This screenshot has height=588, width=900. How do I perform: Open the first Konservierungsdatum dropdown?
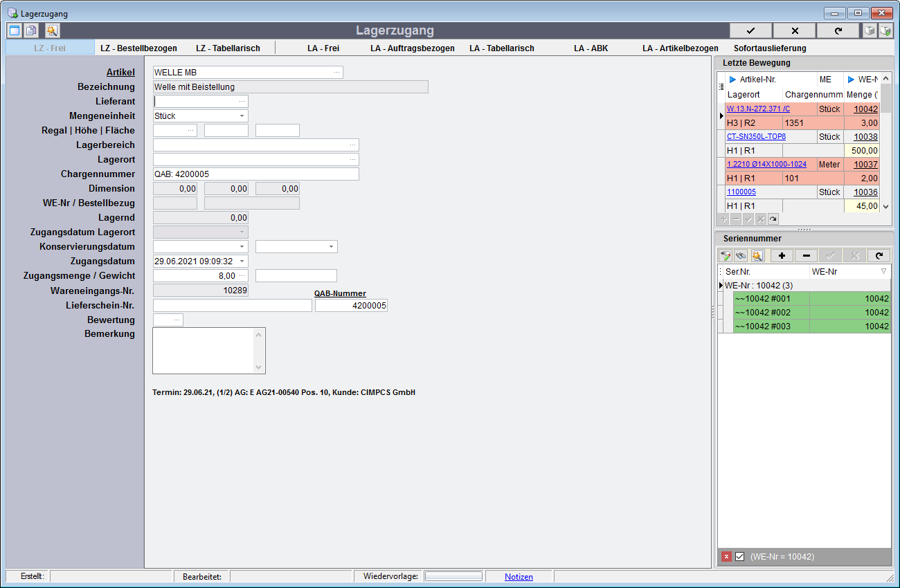coord(242,247)
